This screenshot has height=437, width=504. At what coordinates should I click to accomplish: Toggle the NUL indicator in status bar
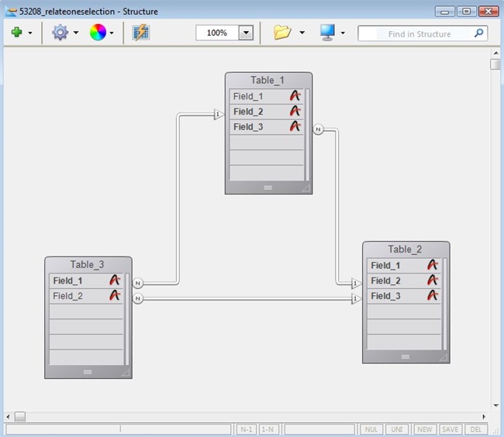[371, 429]
